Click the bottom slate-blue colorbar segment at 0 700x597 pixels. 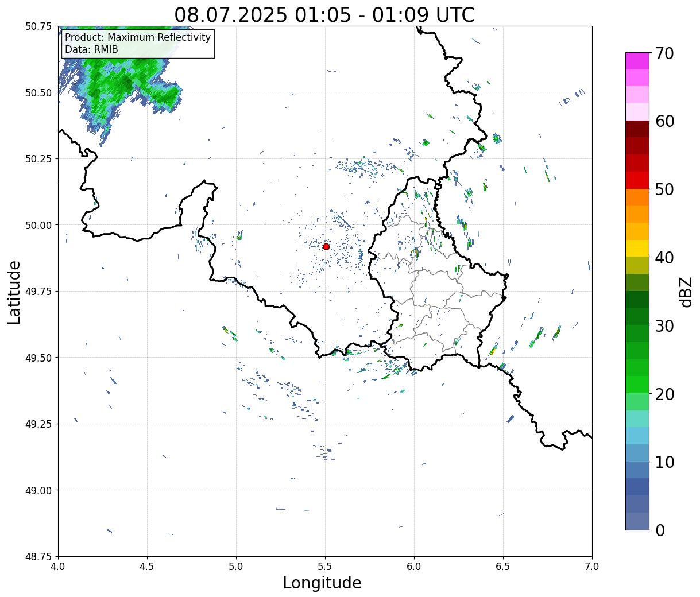[x=637, y=521]
